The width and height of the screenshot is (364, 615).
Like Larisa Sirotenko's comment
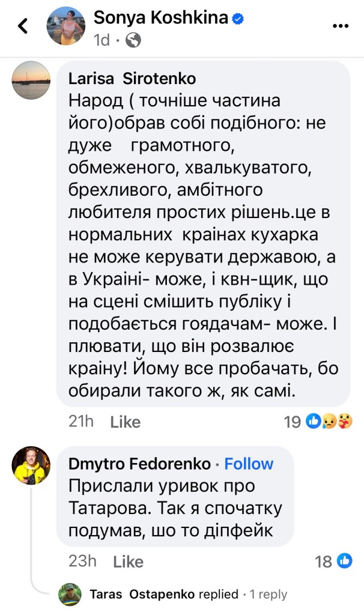click(x=126, y=422)
